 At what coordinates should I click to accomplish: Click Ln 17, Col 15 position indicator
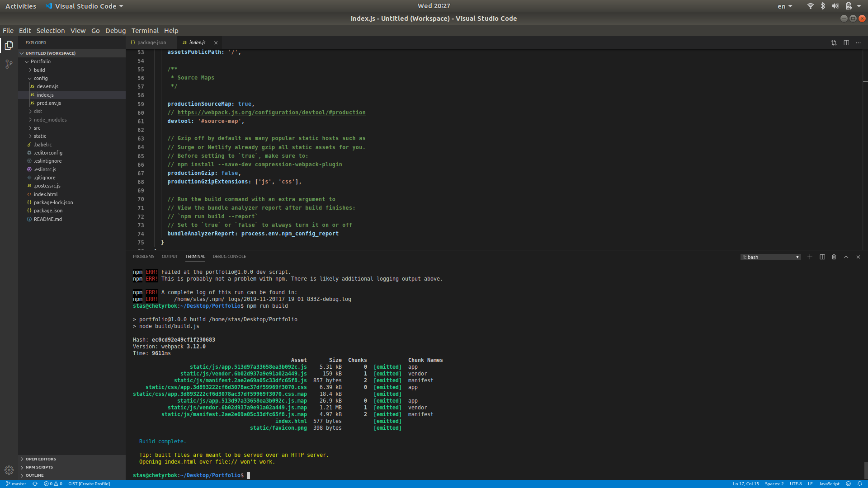(745, 484)
